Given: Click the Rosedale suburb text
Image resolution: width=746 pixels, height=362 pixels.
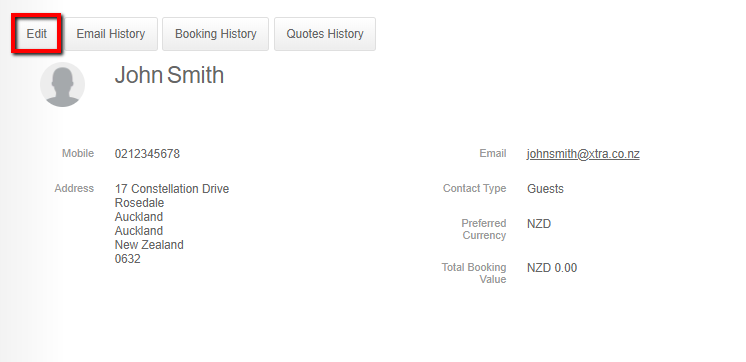Looking at the screenshot, I should [139, 203].
